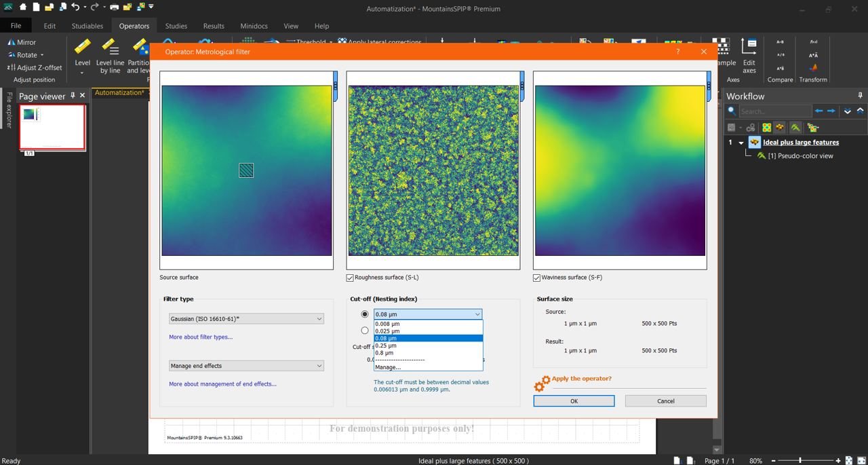Open the Level button dropdown arrow

(x=82, y=73)
